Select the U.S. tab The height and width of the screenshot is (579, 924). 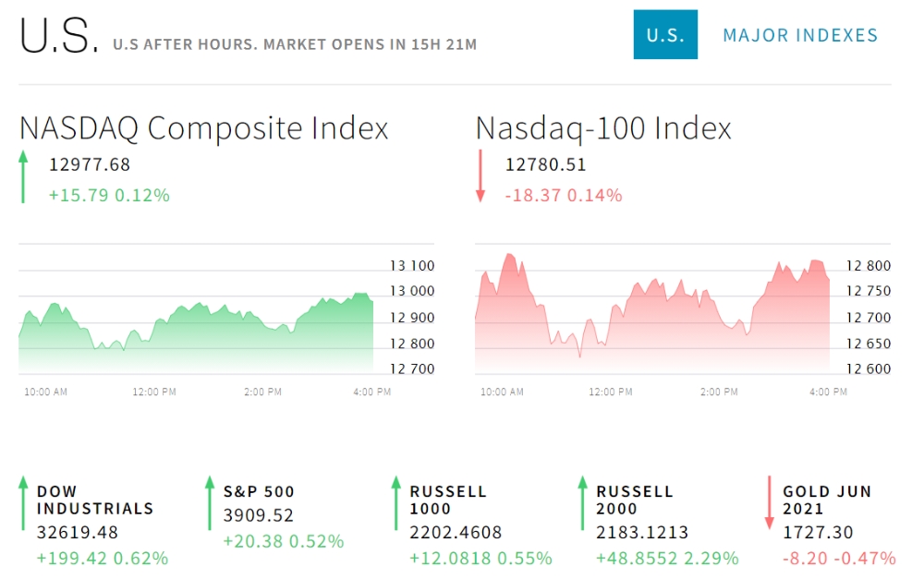click(x=665, y=35)
